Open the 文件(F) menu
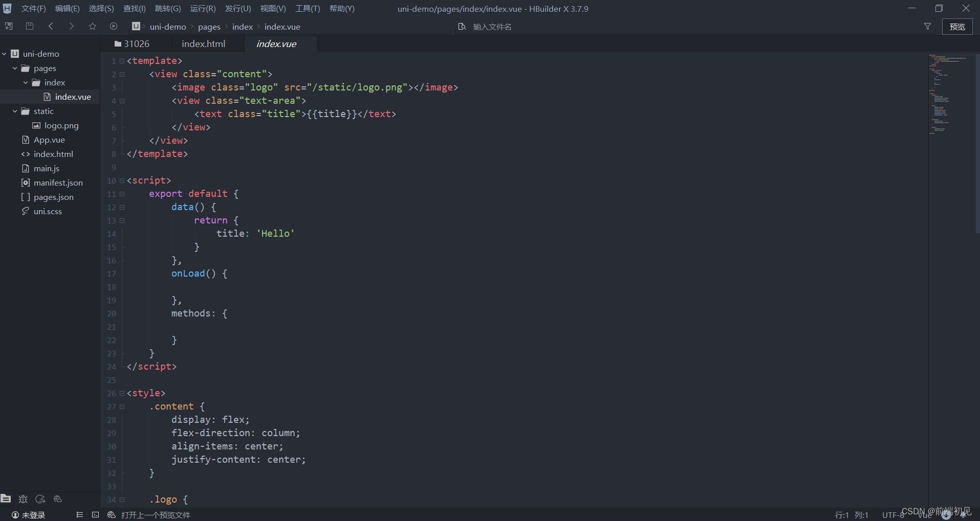This screenshot has height=521, width=980. pyautogui.click(x=33, y=9)
